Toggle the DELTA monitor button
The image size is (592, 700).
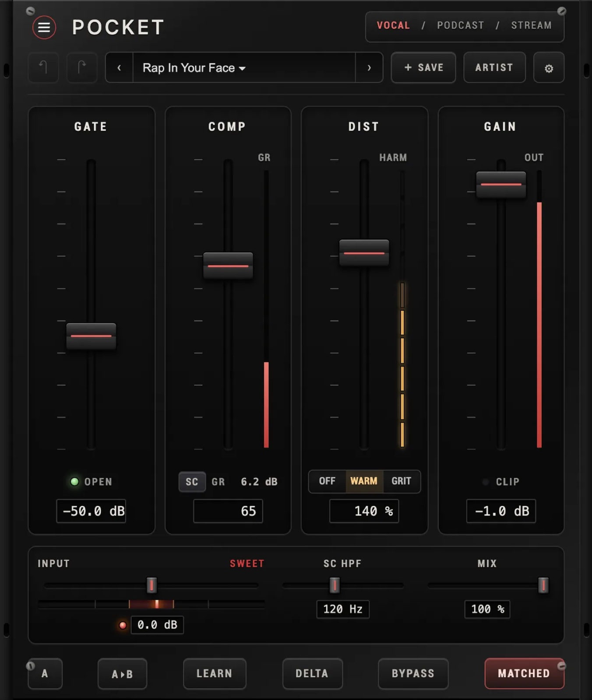312,673
